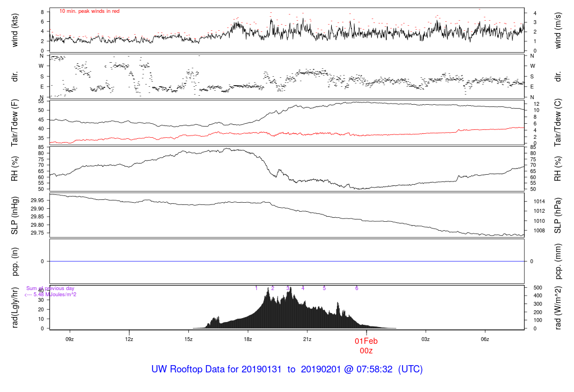Select the 09z time tick label
574x392 pixels.
pyautogui.click(x=70, y=339)
